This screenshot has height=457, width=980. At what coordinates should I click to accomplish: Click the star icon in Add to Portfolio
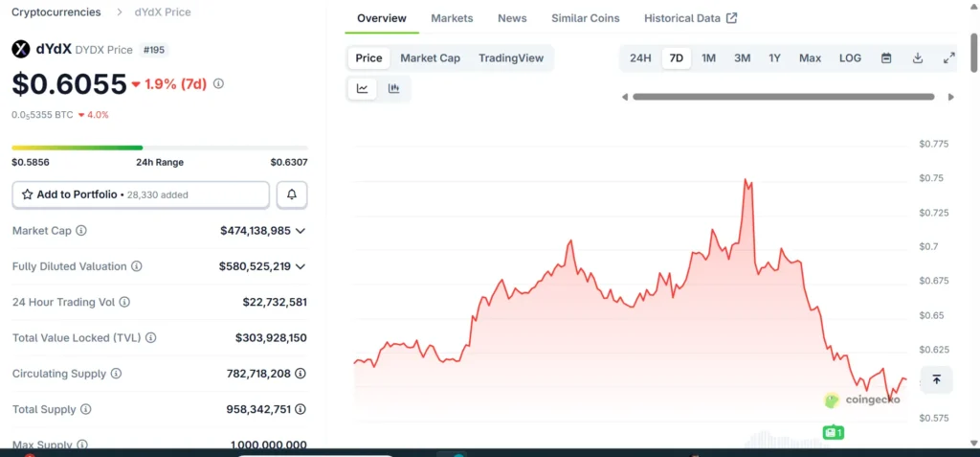coord(28,194)
